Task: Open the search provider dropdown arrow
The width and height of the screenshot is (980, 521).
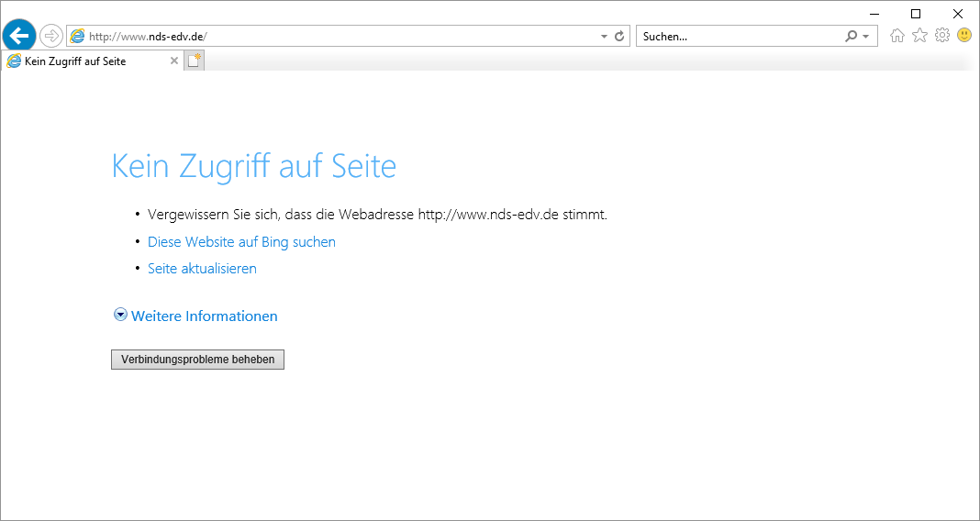Action: pyautogui.click(x=865, y=37)
